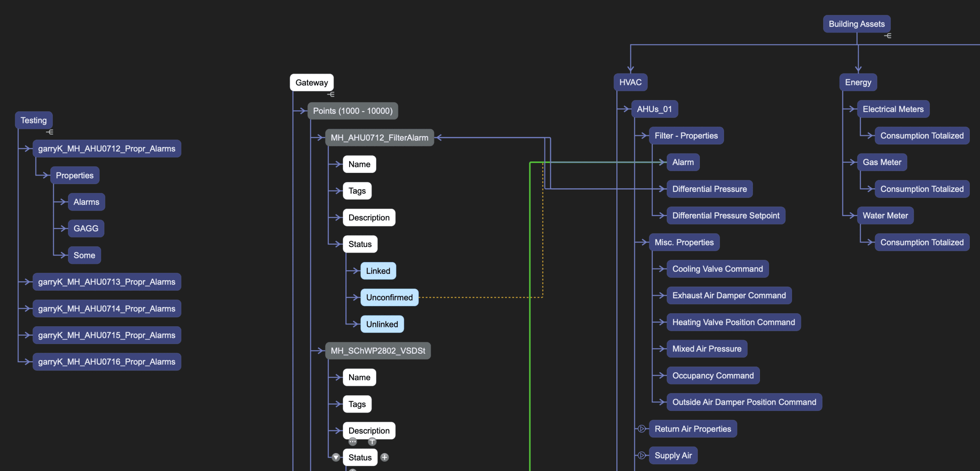Select the Points (1000 - 10000) node
The height and width of the screenshot is (471, 980).
click(x=352, y=111)
